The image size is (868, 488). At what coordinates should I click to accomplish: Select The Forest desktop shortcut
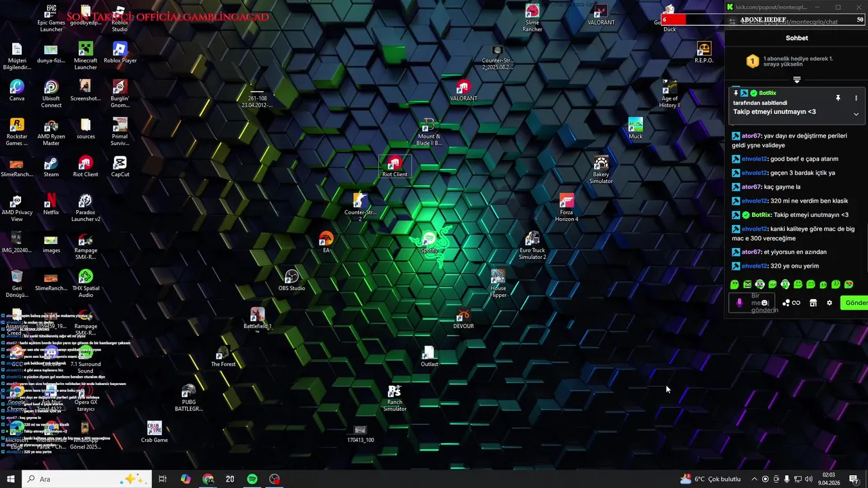pyautogui.click(x=223, y=357)
